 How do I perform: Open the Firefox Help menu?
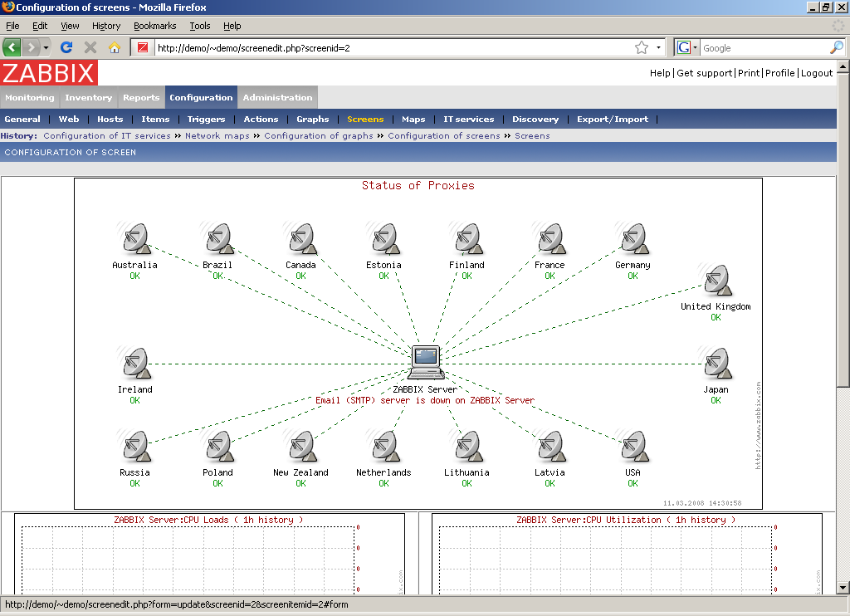pyautogui.click(x=232, y=26)
